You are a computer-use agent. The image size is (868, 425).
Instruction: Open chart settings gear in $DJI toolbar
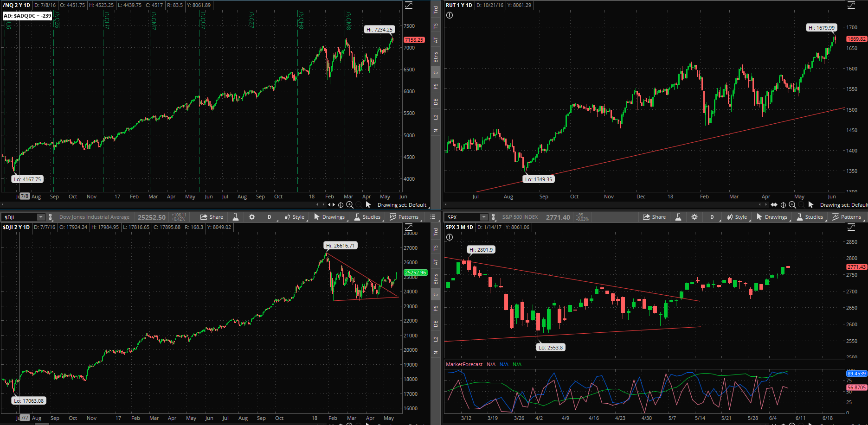coord(252,217)
